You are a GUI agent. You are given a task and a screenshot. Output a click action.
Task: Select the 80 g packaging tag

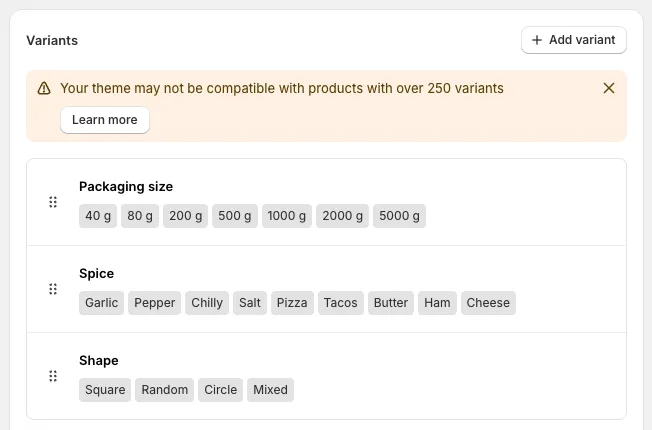click(x=140, y=216)
